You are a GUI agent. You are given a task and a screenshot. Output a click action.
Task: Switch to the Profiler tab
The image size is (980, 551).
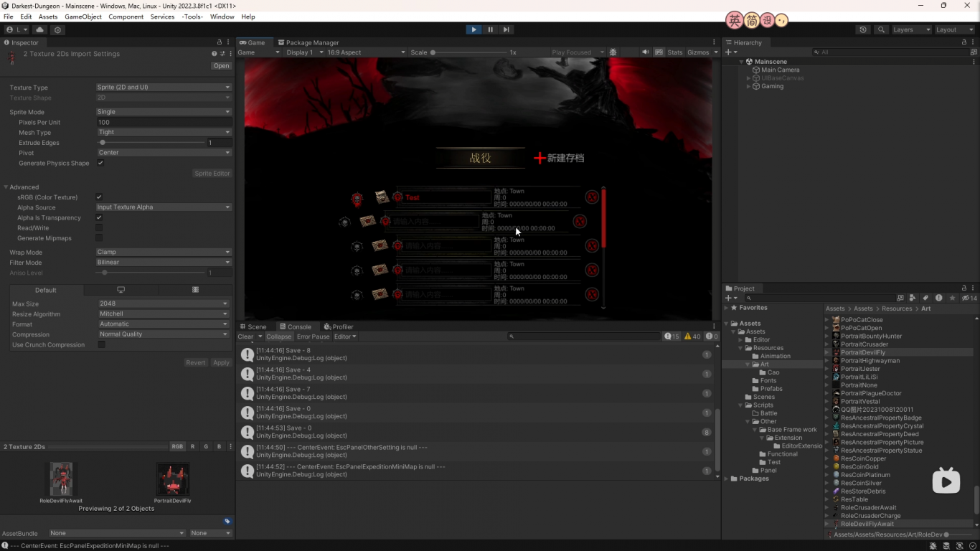pyautogui.click(x=339, y=326)
